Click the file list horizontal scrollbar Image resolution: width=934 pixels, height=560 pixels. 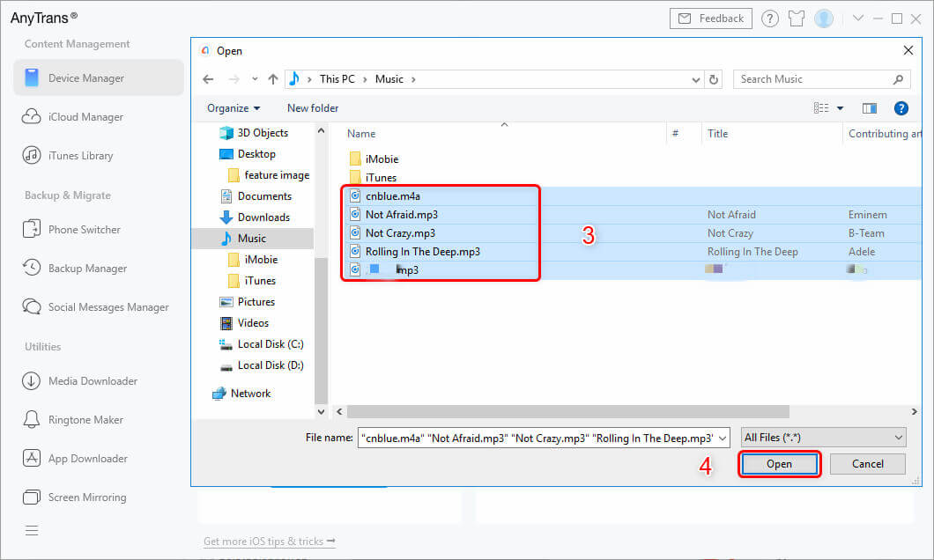tap(568, 412)
